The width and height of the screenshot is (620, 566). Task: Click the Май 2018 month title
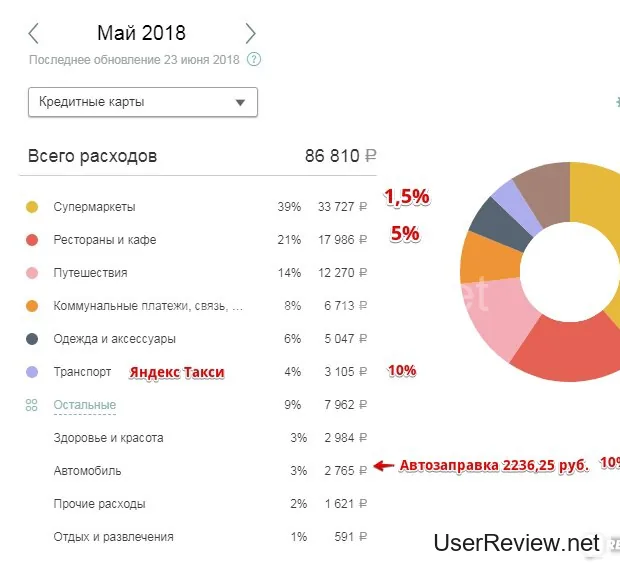[x=141, y=33]
